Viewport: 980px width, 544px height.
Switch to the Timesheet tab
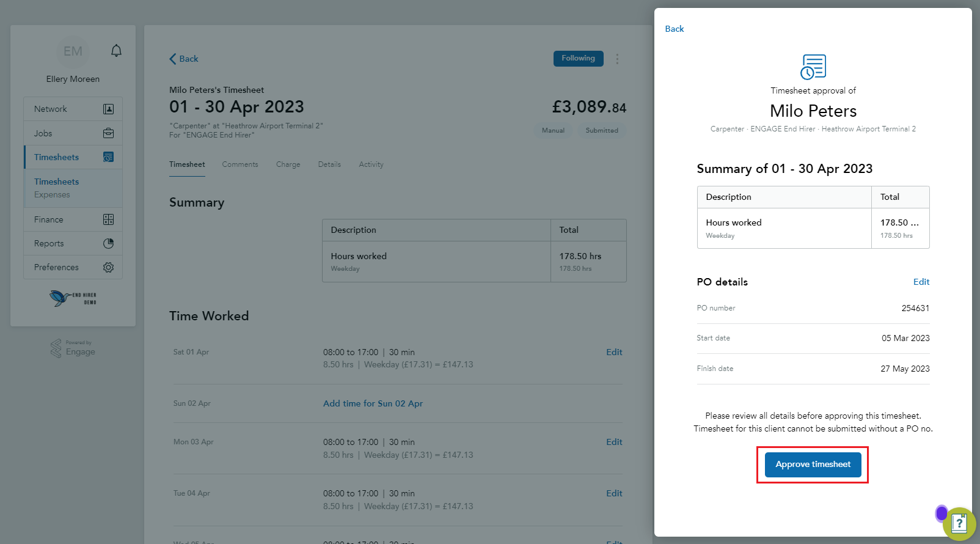[187, 164]
